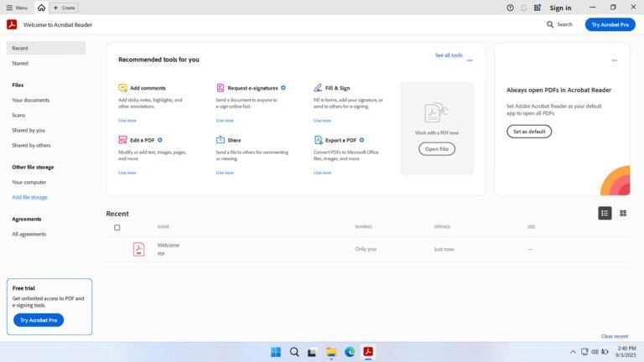The width and height of the screenshot is (644, 362).
Task: Open the Welcome PDF file thumbnail
Action: pos(138,249)
